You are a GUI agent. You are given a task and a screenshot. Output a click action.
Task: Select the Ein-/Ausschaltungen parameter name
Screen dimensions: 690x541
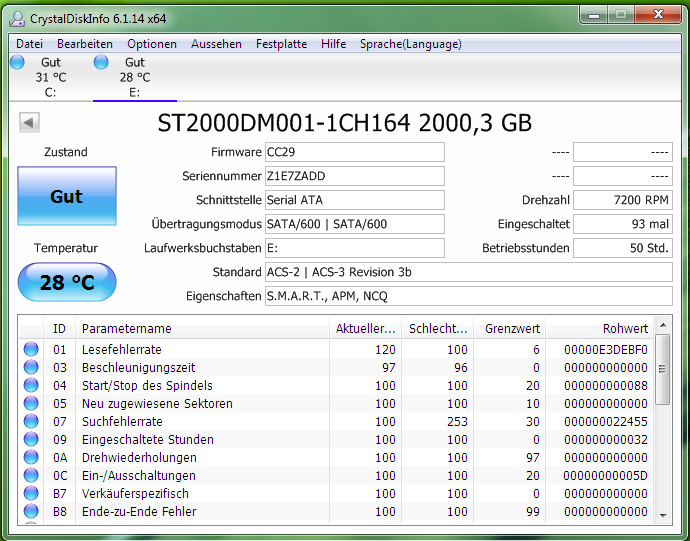(139, 476)
